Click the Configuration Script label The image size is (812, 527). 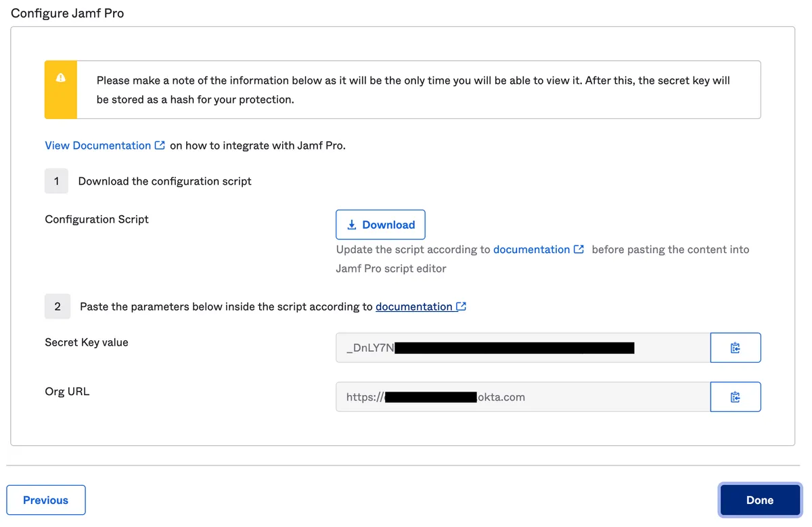97,219
